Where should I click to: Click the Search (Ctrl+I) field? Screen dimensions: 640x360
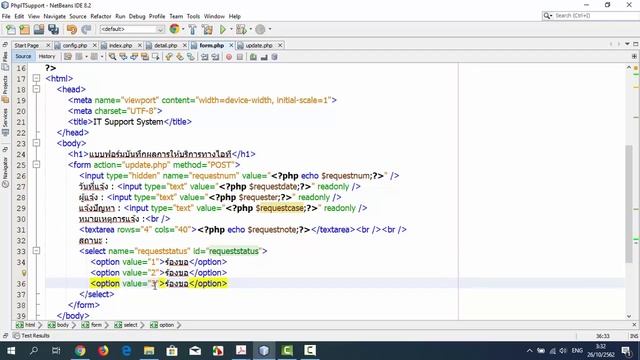tap(590, 16)
